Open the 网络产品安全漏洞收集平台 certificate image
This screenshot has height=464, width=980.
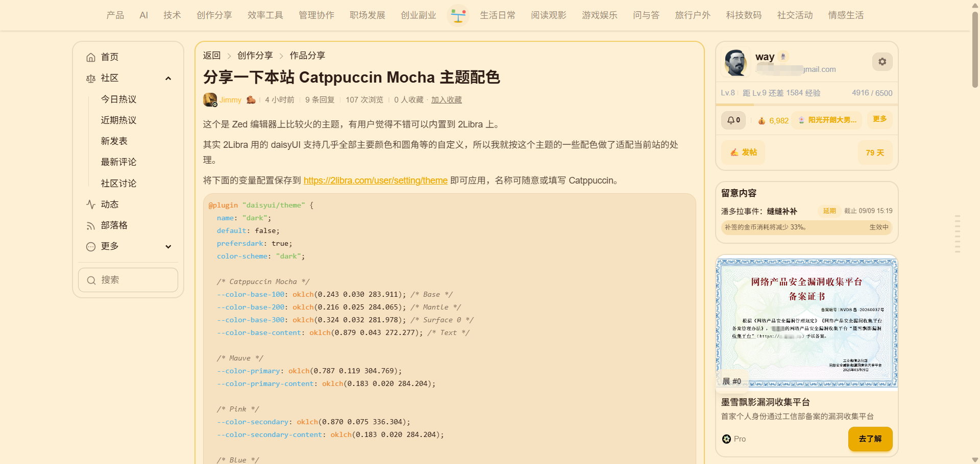[807, 322]
